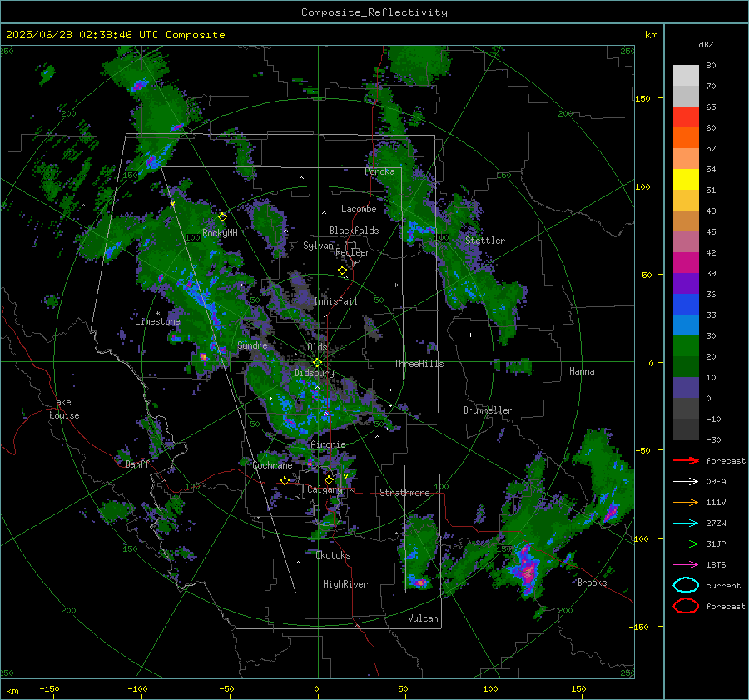Click the Limestone label
Viewport: 749px width, 700px height.
click(157, 321)
